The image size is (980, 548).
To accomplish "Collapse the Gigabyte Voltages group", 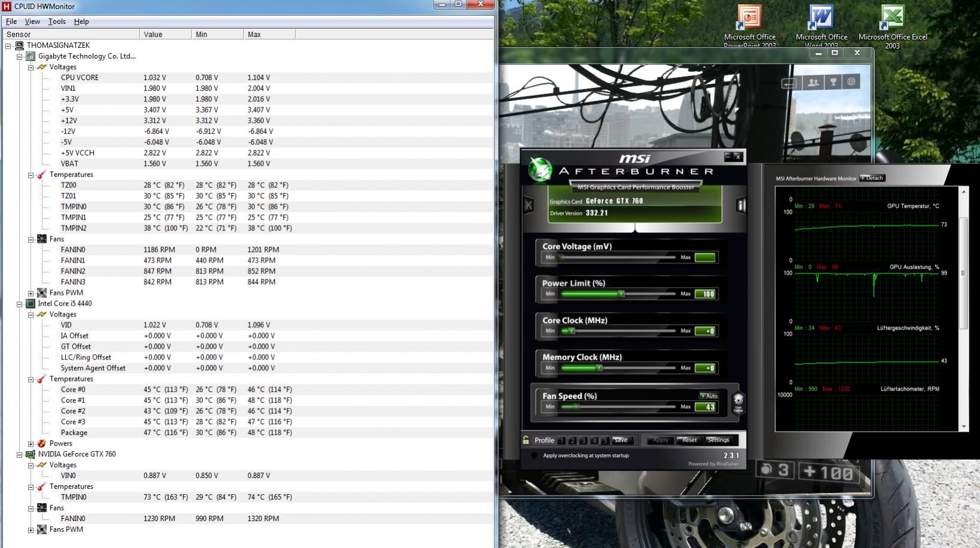I will click(31, 67).
